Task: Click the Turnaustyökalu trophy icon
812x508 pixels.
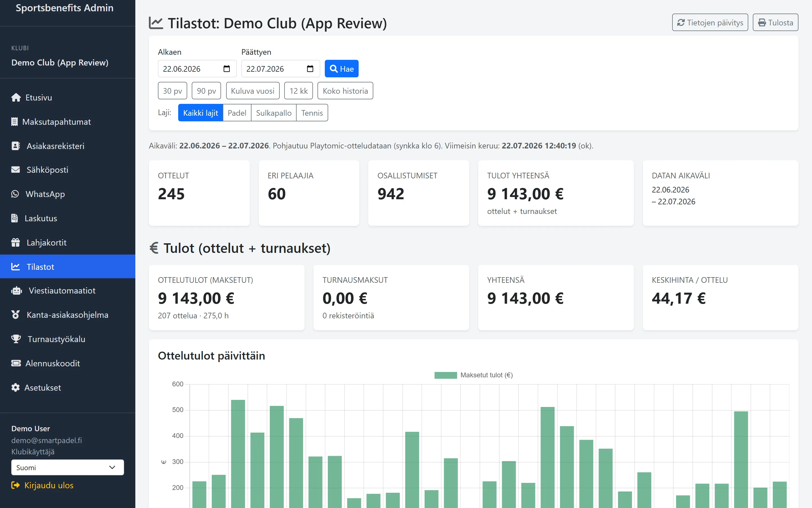Action: [x=16, y=339]
